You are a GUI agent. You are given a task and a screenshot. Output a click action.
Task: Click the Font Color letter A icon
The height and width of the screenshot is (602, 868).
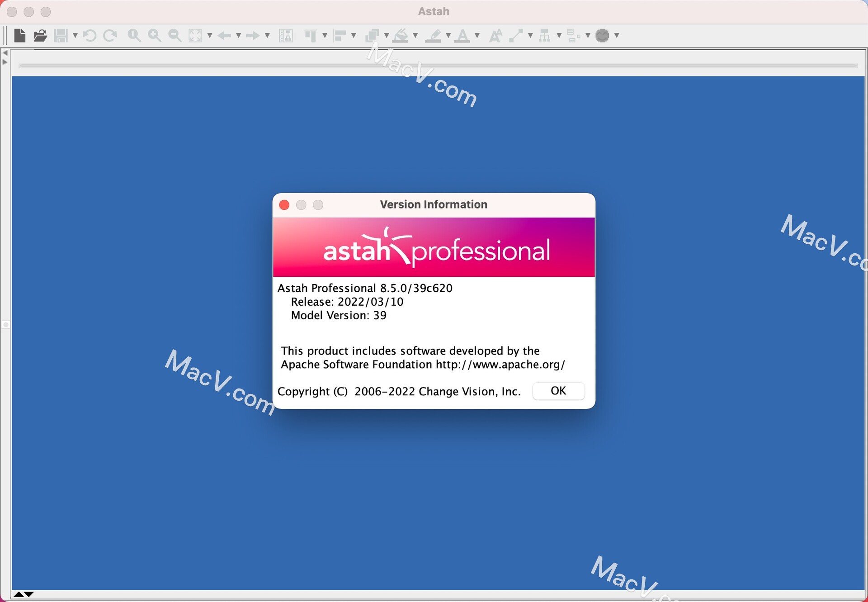462,35
